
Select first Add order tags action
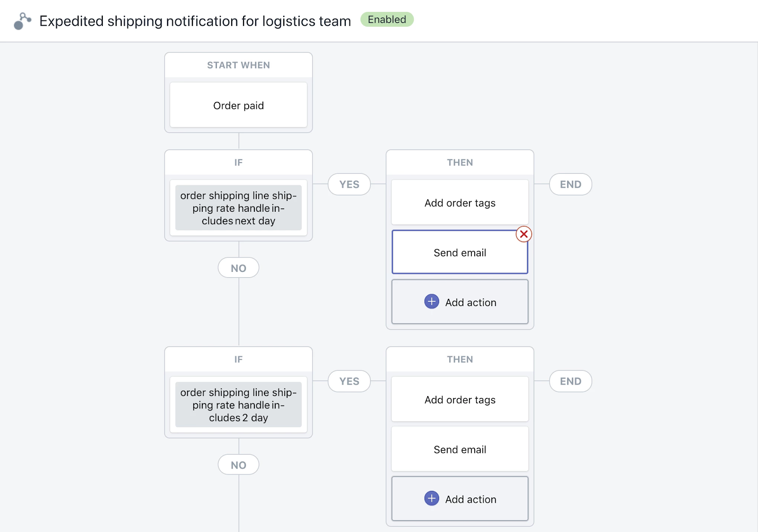tap(460, 203)
